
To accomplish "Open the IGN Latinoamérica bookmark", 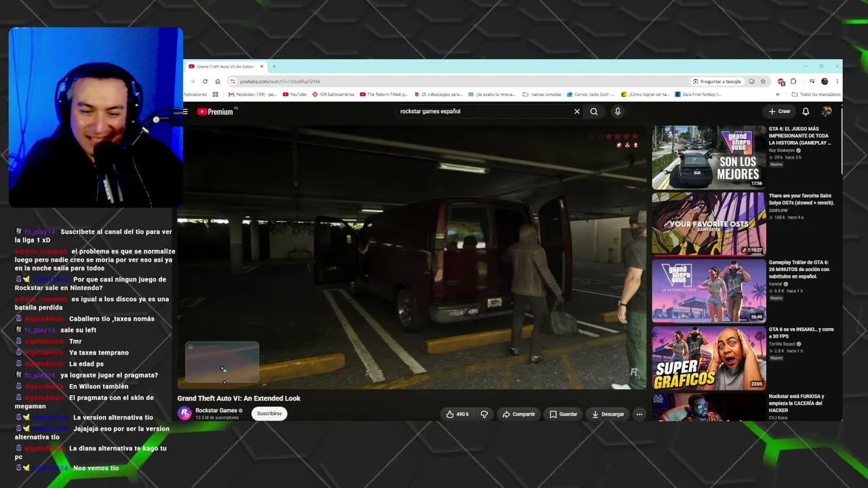I will pyautogui.click(x=333, y=94).
